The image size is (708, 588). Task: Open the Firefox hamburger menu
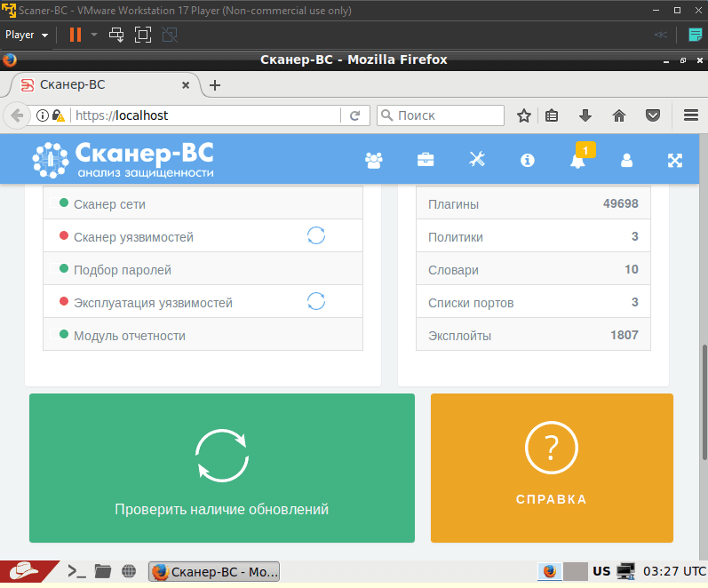(691, 115)
